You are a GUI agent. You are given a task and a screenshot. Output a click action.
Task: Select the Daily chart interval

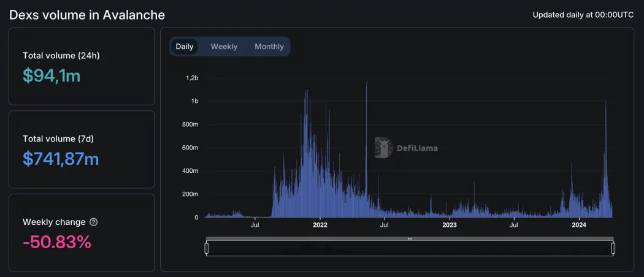tap(184, 47)
